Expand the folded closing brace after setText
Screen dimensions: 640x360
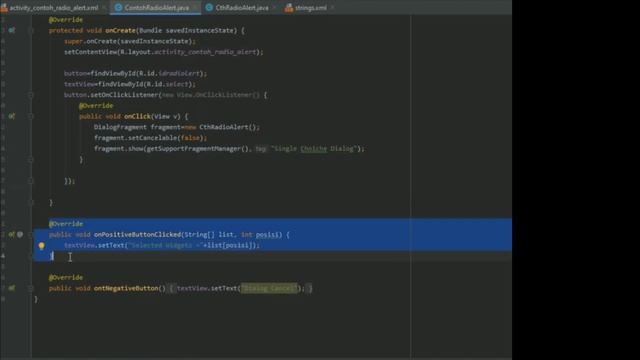[310, 288]
